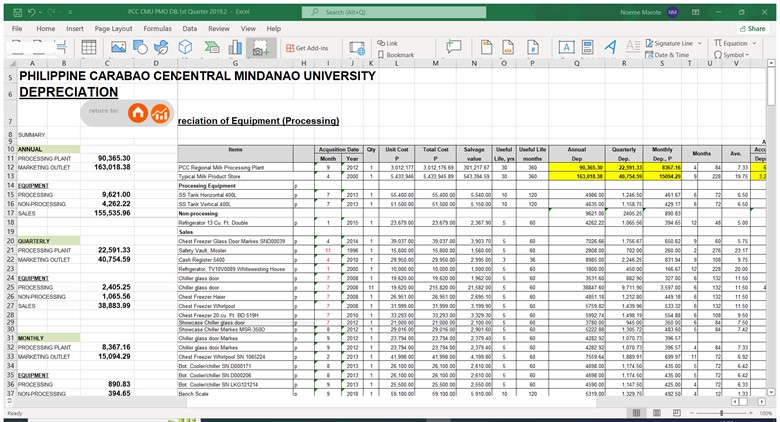Open the Quick Parts icon
The height and width of the screenshot is (422, 780).
pyautogui.click(x=587, y=47)
